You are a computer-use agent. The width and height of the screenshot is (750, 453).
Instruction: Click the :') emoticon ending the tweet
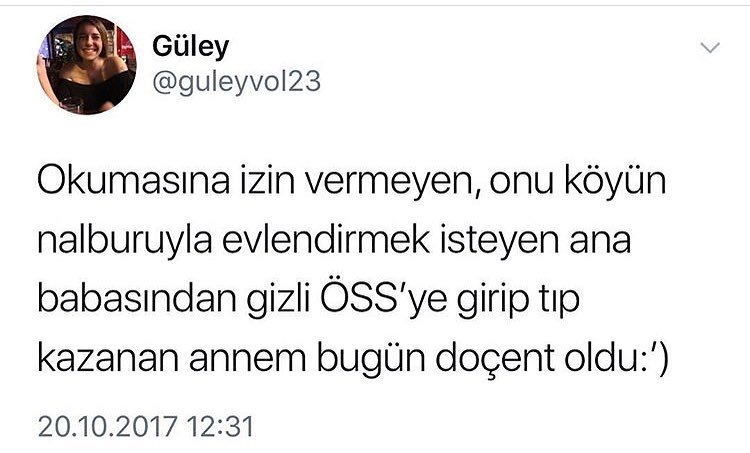(652, 359)
